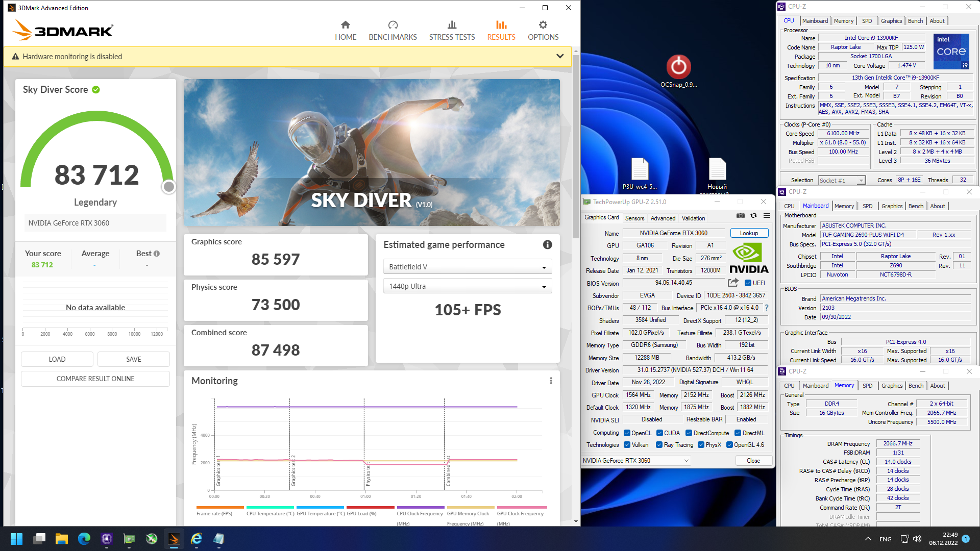Open Graphics tab in bottom CPU-Z window
Image resolution: width=980 pixels, height=551 pixels.
pos(892,386)
